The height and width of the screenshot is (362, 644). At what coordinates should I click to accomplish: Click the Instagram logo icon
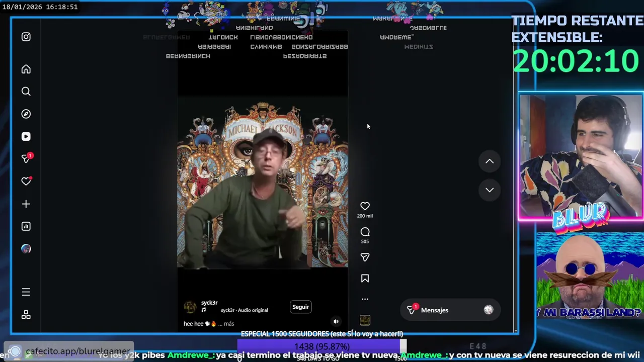tap(26, 37)
